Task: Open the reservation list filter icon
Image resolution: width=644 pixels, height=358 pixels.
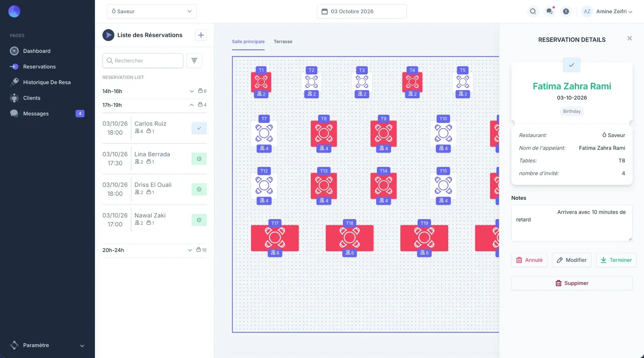Action: [194, 61]
